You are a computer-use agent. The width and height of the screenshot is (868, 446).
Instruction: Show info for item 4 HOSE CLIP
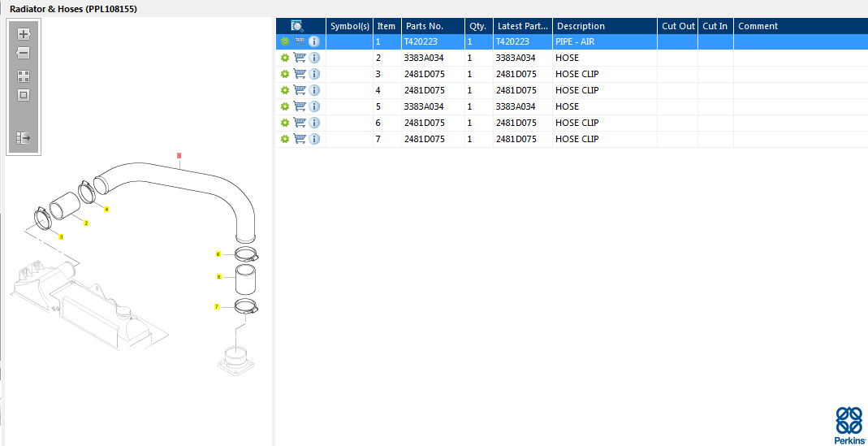314,89
